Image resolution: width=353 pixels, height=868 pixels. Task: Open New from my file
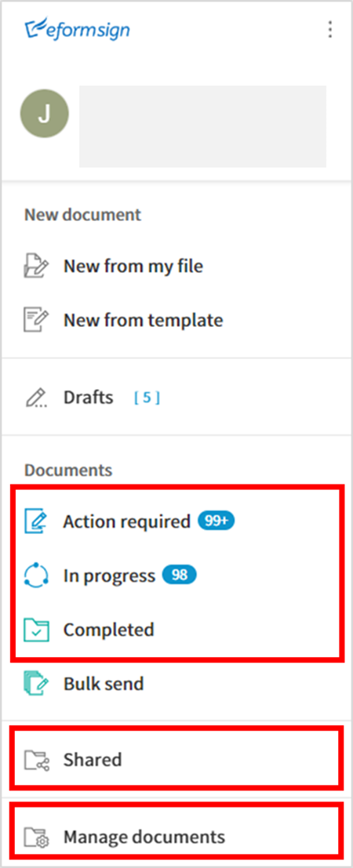coord(133,267)
